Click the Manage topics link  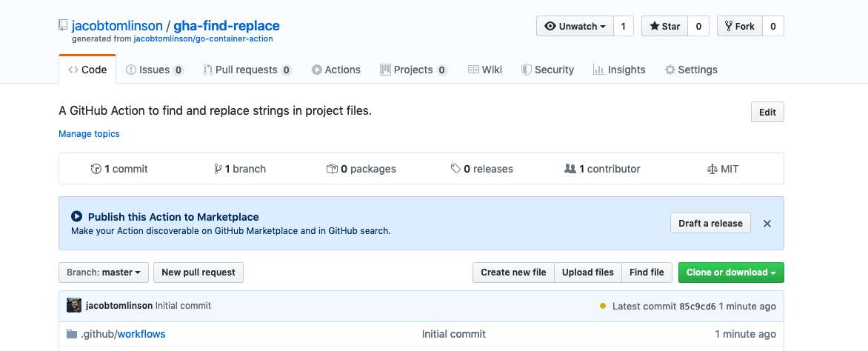pos(89,134)
